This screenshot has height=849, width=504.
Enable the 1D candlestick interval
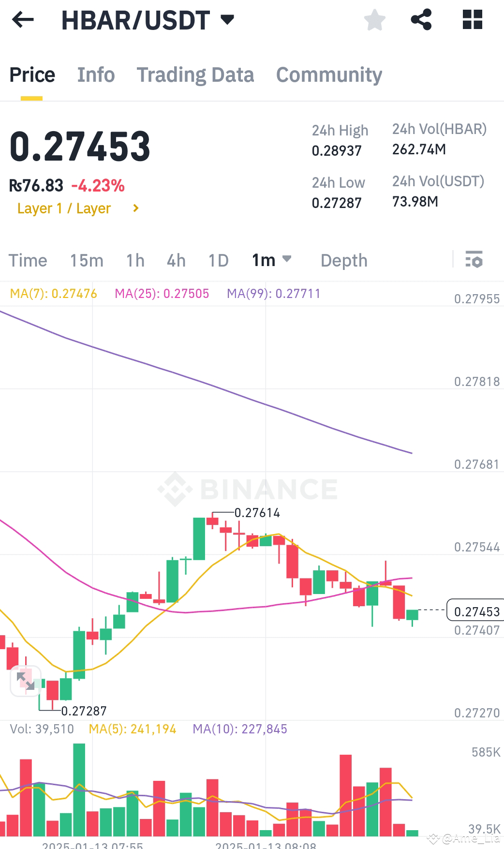217,260
